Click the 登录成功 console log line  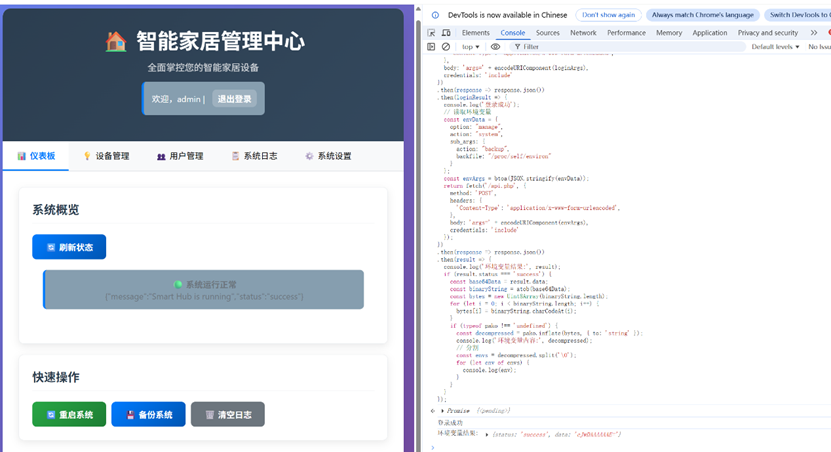pos(450,423)
